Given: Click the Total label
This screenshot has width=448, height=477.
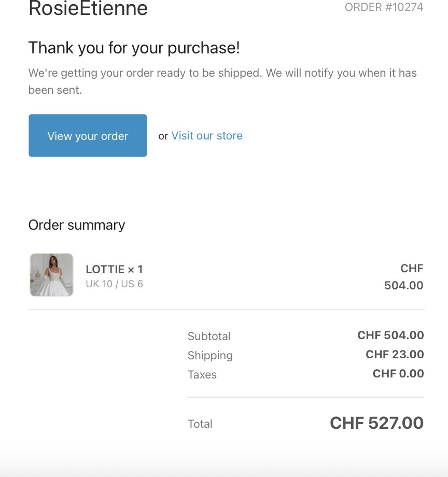Looking at the screenshot, I should coord(200,424).
